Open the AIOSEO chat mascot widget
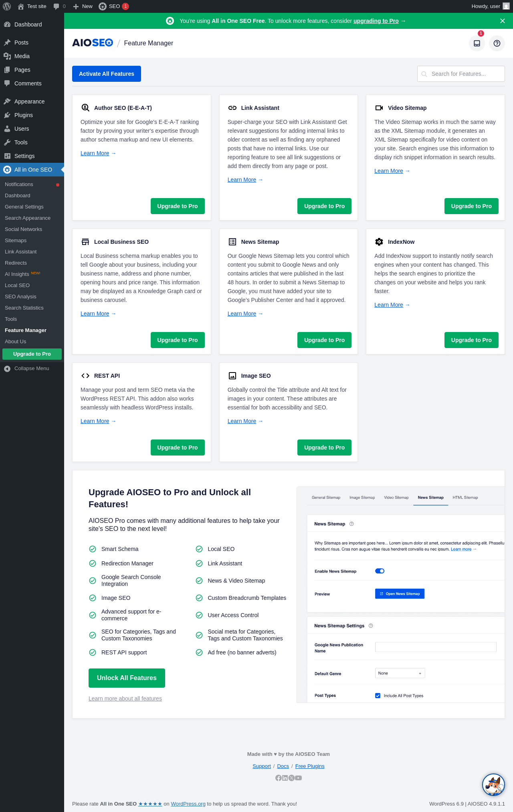 [493, 785]
